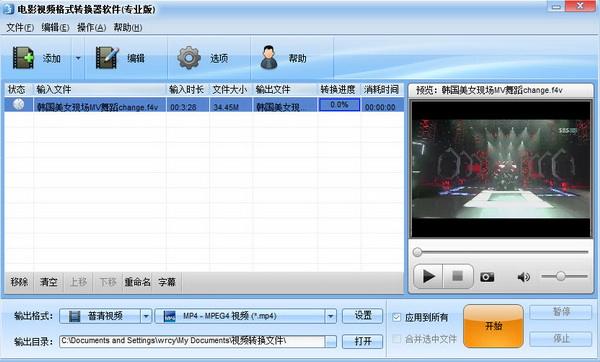Open the 操作(A) menu
Screen dimensions: 600x362
pyautogui.click(x=91, y=27)
